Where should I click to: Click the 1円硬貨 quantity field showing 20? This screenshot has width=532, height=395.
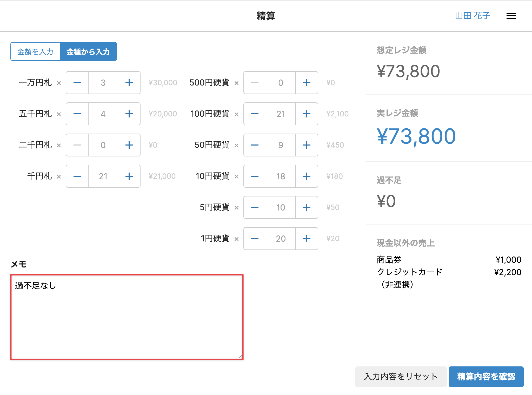pyautogui.click(x=281, y=239)
